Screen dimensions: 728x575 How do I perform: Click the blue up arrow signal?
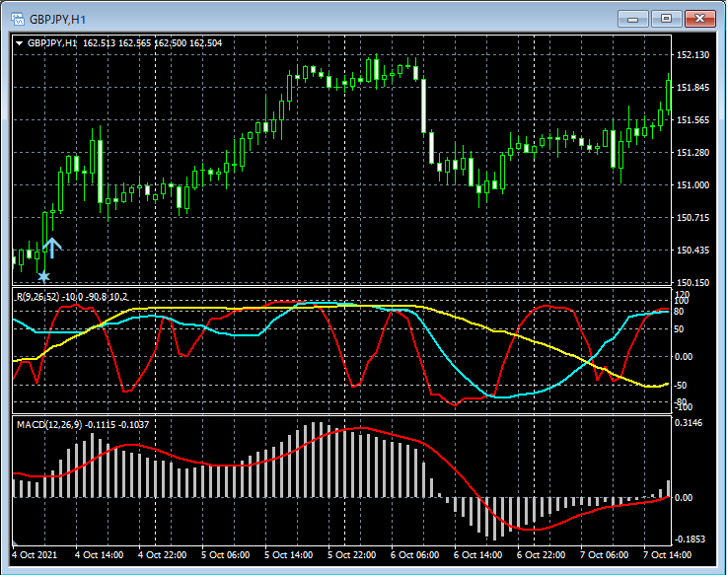pos(51,247)
